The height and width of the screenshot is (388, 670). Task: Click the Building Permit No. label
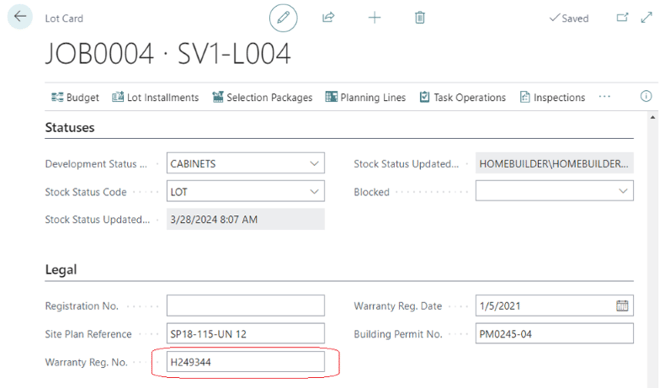point(398,334)
